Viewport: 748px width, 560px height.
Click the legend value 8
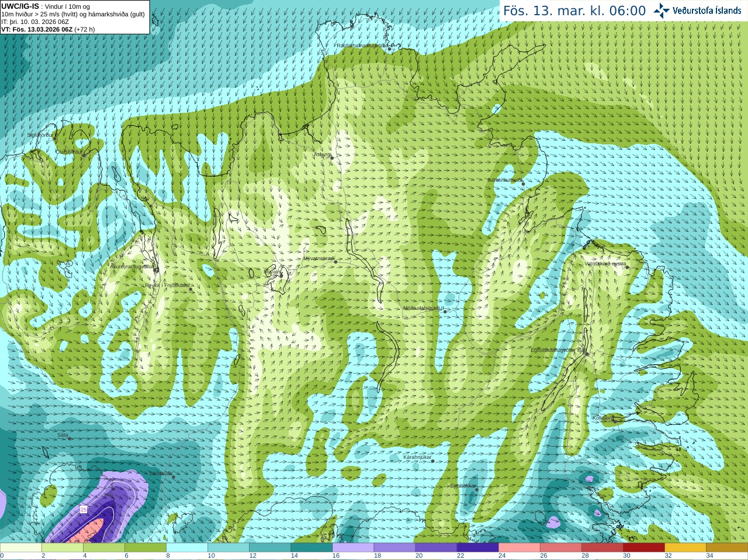168,556
